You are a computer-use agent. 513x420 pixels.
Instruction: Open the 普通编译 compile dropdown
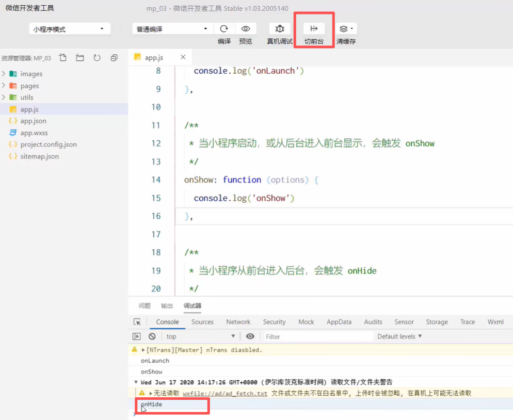pyautogui.click(x=173, y=29)
